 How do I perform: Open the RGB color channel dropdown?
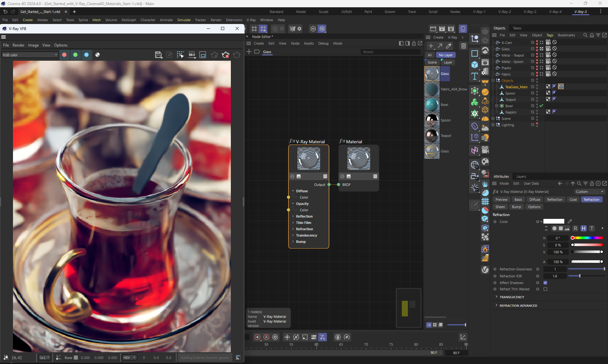[30, 55]
